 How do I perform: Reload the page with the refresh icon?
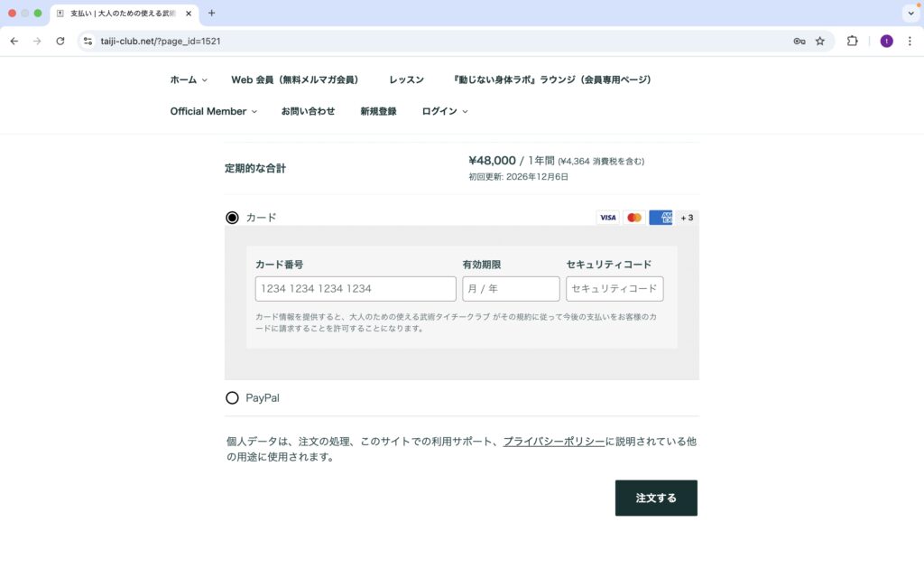(x=60, y=41)
